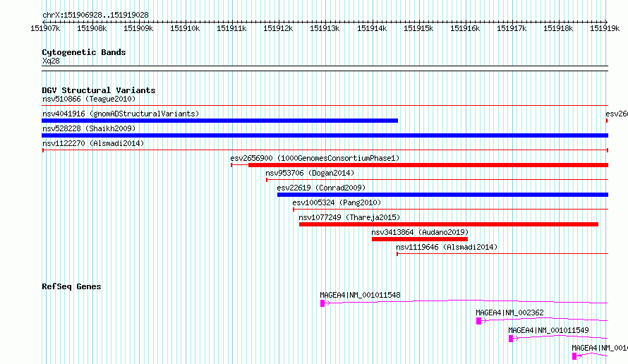
Task: Select the nsv510866 thin red line
Action: [325, 106]
